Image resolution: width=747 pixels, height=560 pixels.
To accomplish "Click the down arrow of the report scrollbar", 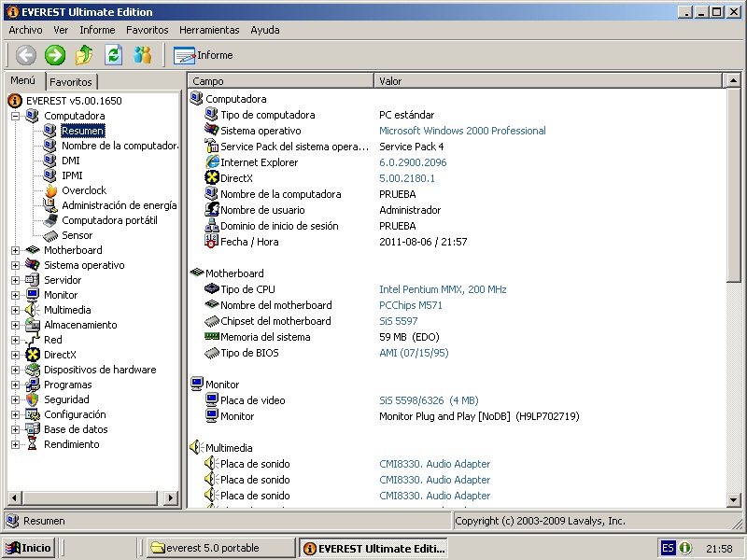I will point(733,500).
